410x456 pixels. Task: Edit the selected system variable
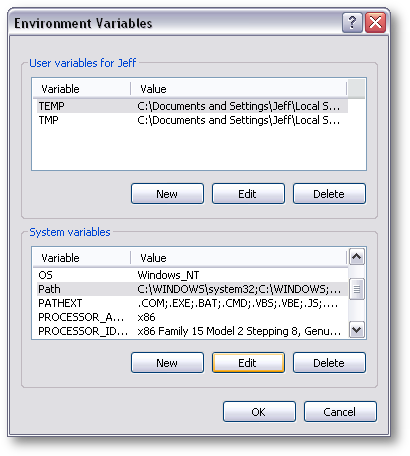coord(248,363)
